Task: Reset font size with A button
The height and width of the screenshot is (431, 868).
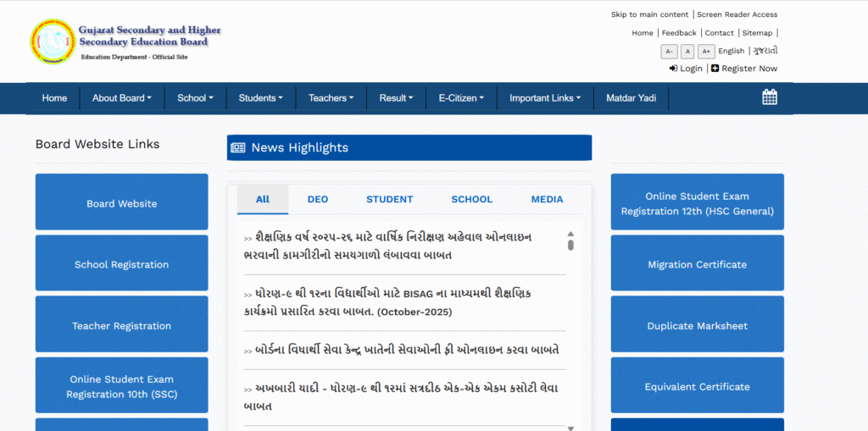Action: (x=687, y=52)
